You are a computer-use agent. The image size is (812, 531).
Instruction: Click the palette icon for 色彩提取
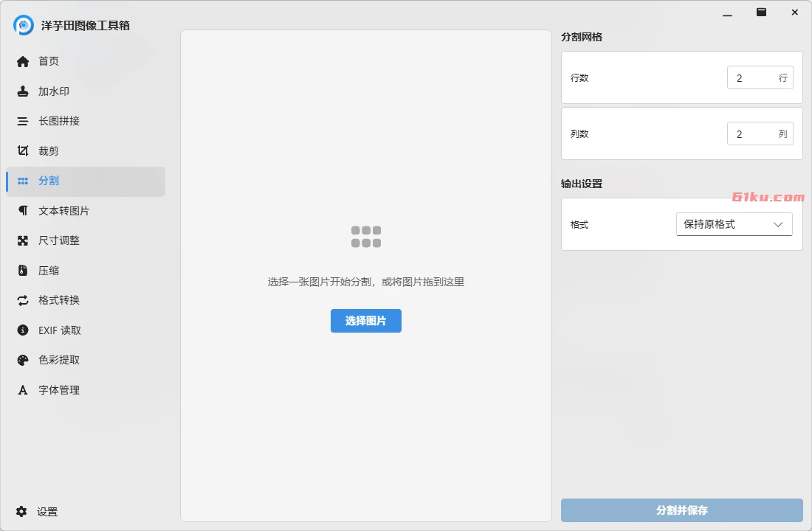tap(23, 360)
